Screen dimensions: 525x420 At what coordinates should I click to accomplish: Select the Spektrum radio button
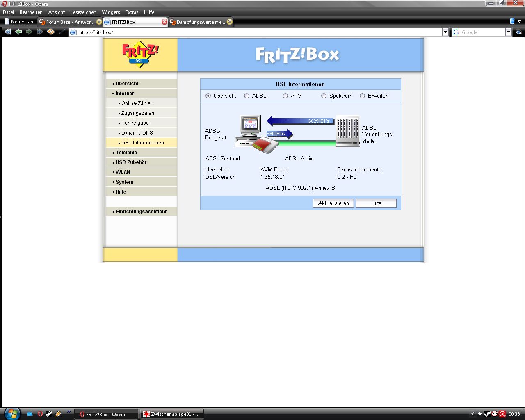(324, 96)
